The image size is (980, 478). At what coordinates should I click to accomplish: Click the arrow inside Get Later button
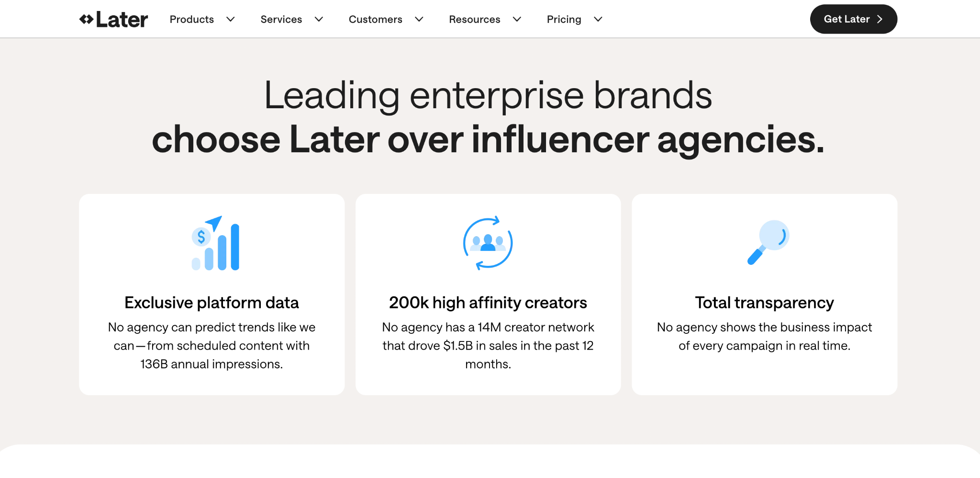880,19
